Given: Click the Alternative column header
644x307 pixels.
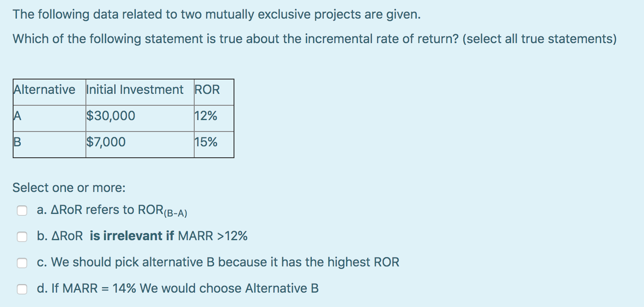Looking at the screenshot, I should [44, 89].
